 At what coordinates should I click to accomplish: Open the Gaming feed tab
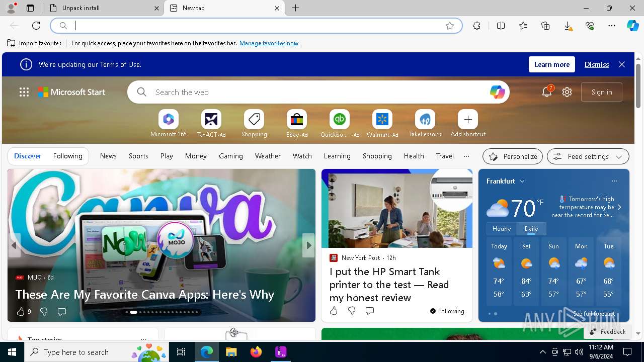(x=231, y=156)
